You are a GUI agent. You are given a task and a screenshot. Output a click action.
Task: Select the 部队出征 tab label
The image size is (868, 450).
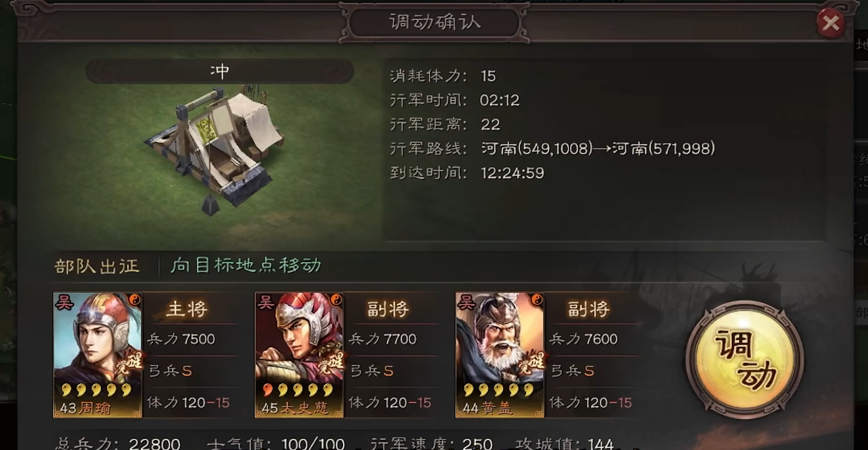pos(97,266)
